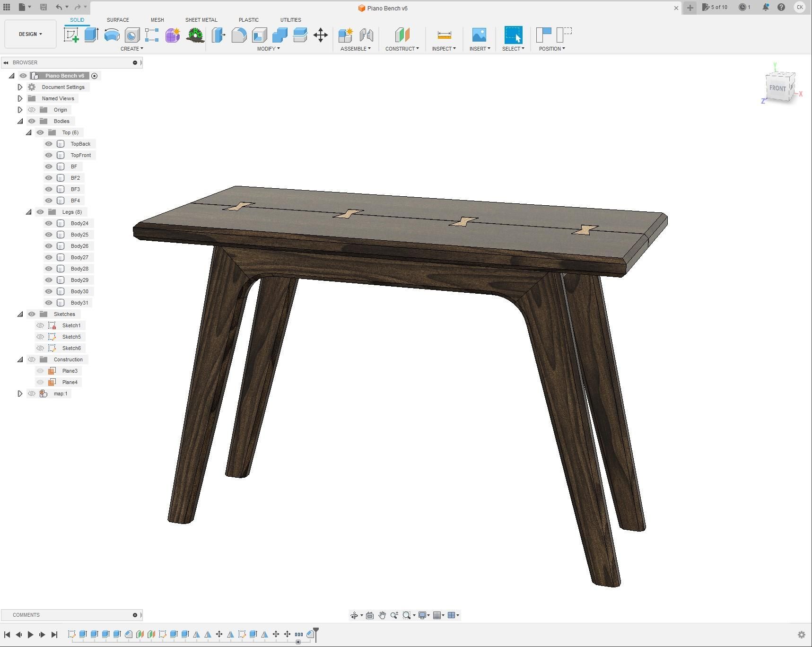Activate the Extrude tool

tap(91, 35)
